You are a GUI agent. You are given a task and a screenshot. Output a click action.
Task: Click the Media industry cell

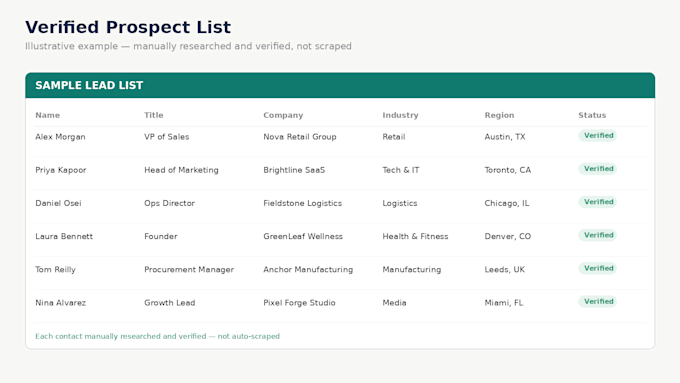[394, 303]
